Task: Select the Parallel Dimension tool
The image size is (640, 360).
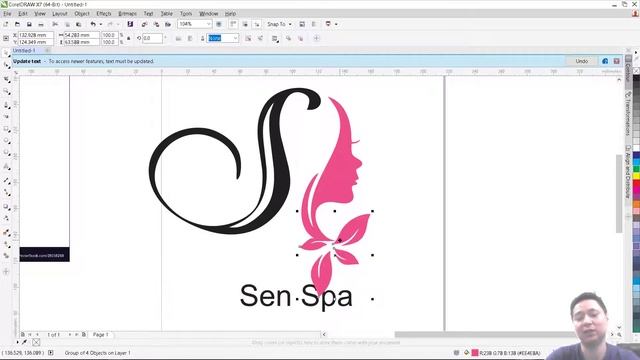Action: tap(6, 180)
